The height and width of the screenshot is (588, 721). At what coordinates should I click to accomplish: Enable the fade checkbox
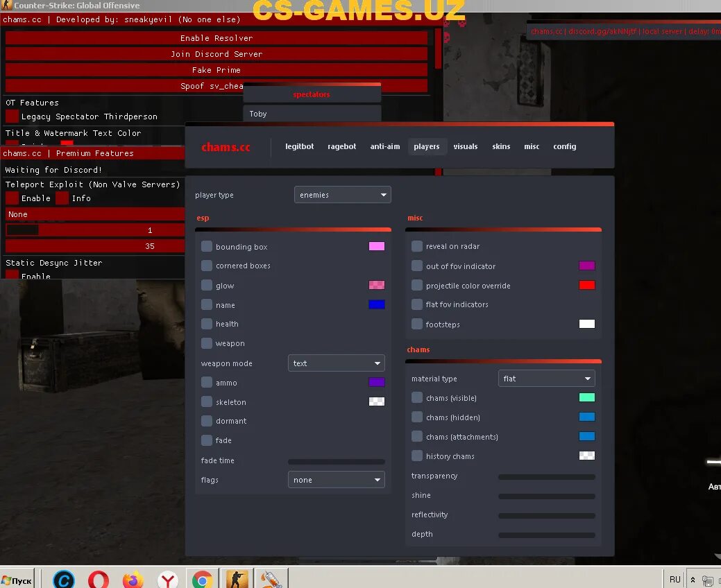pyautogui.click(x=207, y=440)
